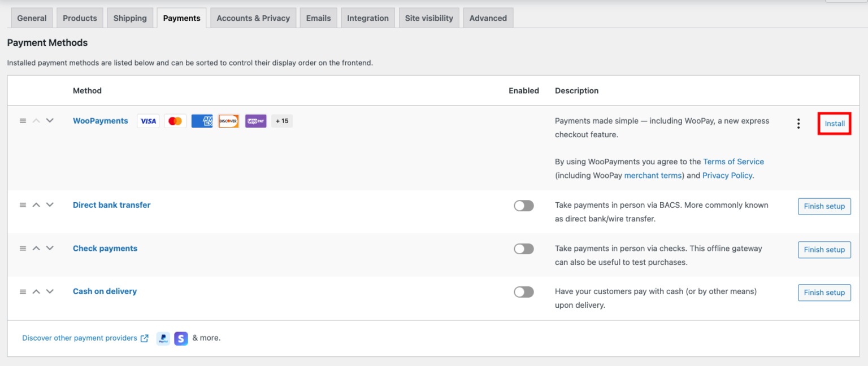Turn on the Check payments toggle

[x=523, y=249]
